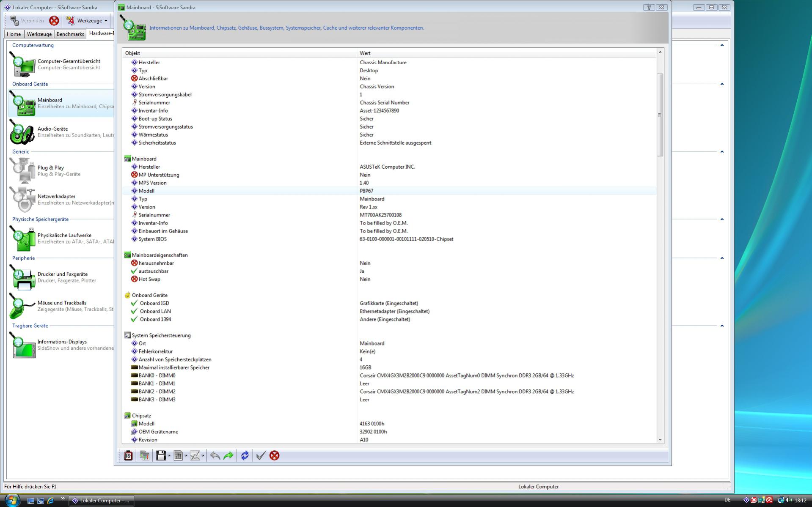Open the line graph icon dropdown arrow
812x507 pixels.
pos(203,456)
